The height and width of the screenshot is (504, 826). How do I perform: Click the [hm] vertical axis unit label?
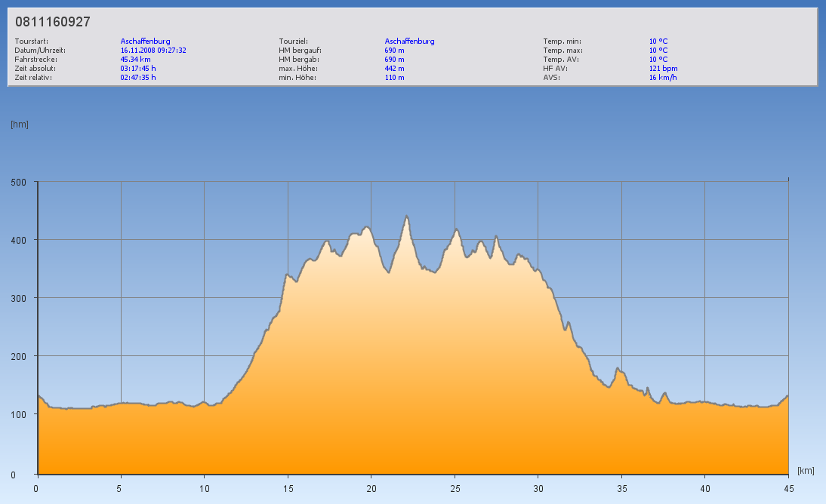[20, 124]
